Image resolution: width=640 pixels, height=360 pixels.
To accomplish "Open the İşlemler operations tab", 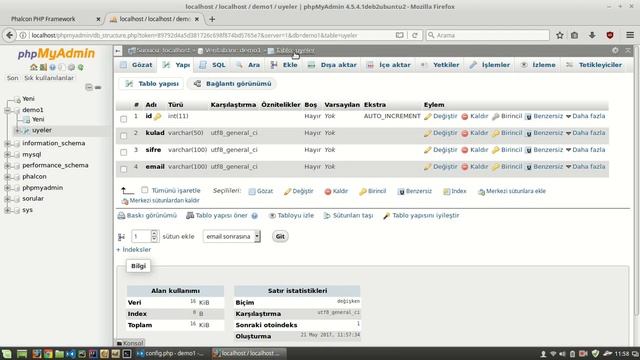I will [490, 65].
